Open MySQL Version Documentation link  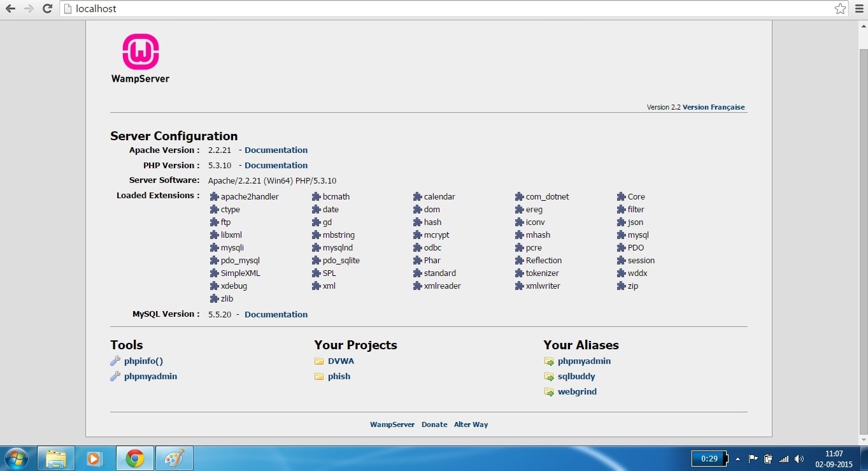pyautogui.click(x=276, y=314)
